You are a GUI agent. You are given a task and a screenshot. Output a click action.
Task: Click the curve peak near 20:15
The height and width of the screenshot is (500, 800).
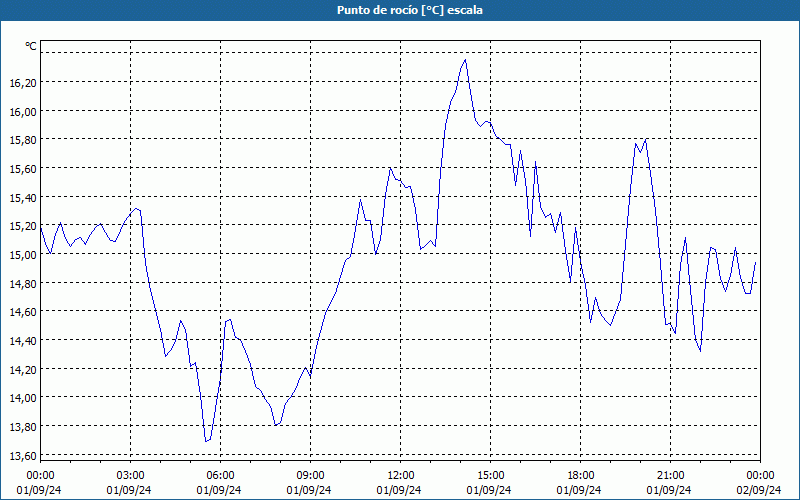[x=646, y=139]
